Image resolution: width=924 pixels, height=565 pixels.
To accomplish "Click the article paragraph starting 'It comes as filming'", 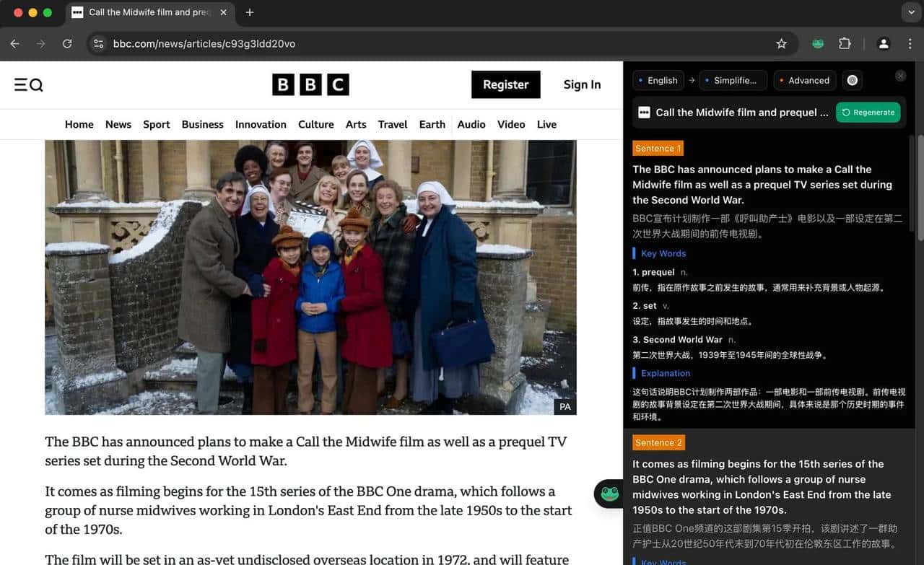I will pos(308,510).
